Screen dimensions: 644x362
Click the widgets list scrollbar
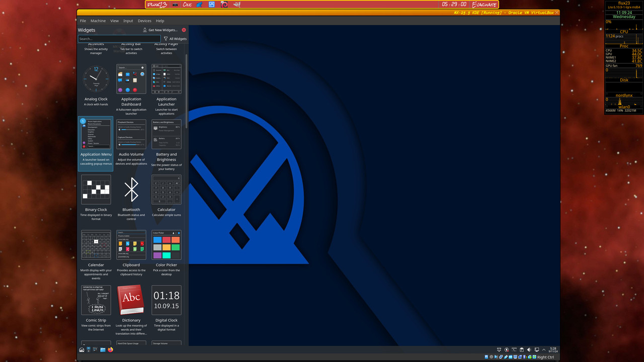point(187,90)
